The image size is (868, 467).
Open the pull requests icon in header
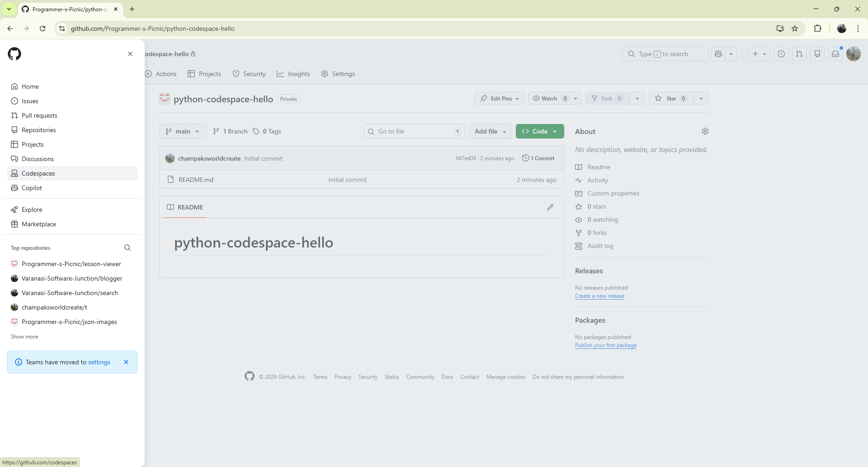pyautogui.click(x=799, y=54)
